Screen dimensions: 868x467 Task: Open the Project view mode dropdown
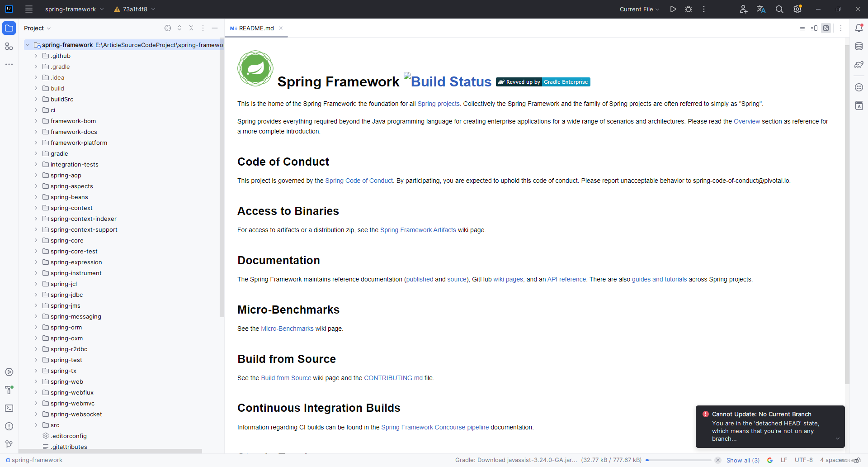37,28
